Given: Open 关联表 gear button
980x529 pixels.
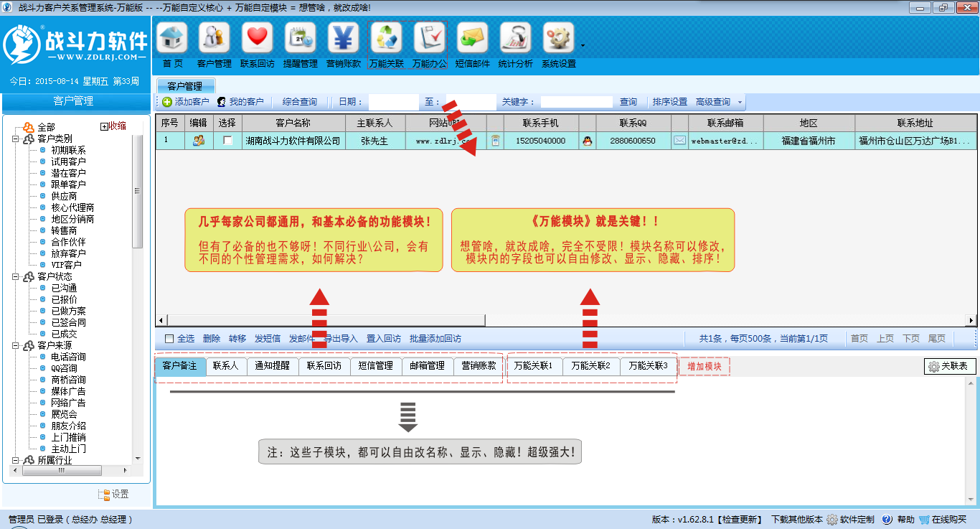Looking at the screenshot, I should 950,366.
